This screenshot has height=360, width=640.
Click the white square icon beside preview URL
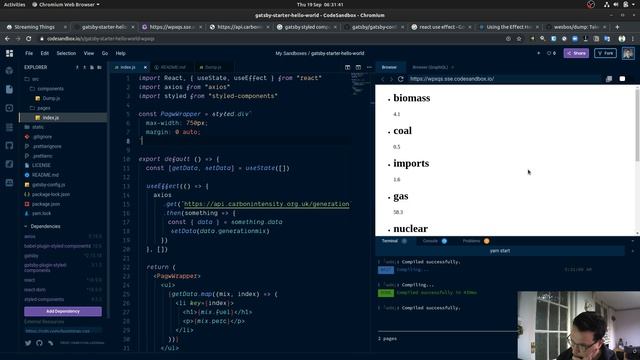coord(622,79)
